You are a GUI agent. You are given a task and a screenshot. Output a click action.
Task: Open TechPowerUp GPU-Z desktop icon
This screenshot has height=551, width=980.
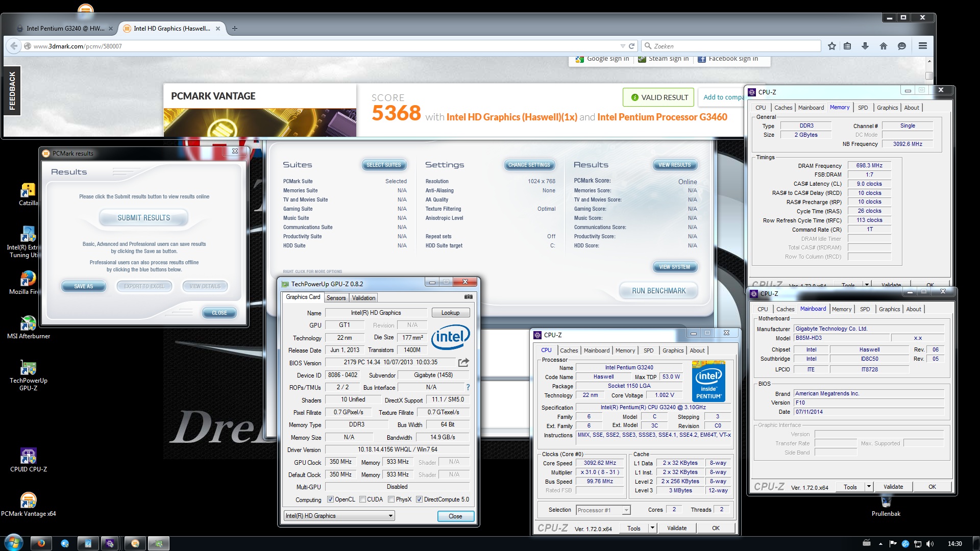(29, 375)
